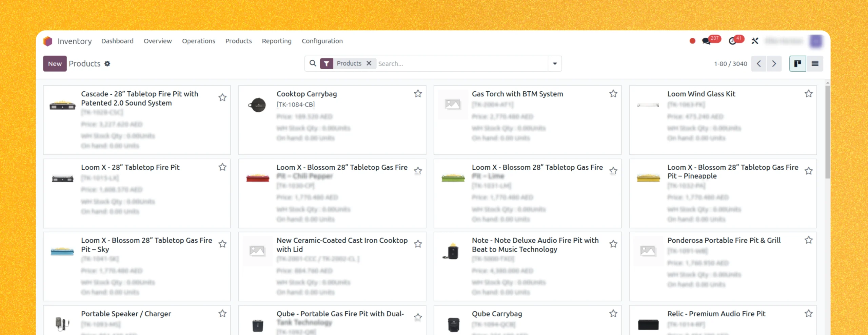Favorite the Cooktop Carrybag product

418,94
